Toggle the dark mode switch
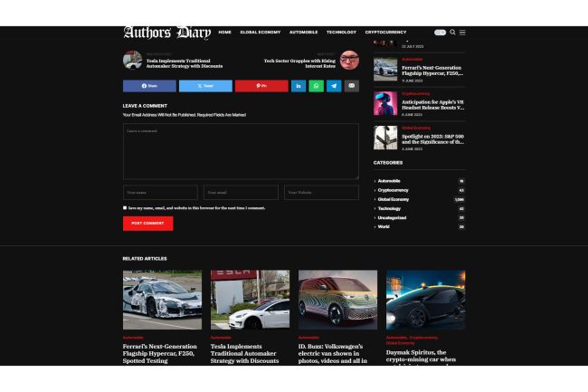The width and height of the screenshot is (588, 392). 440,32
